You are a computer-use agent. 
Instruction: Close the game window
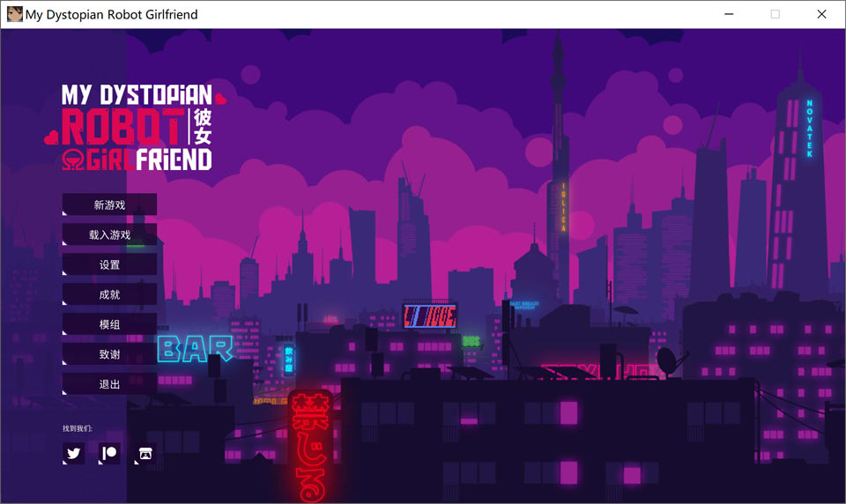click(821, 14)
